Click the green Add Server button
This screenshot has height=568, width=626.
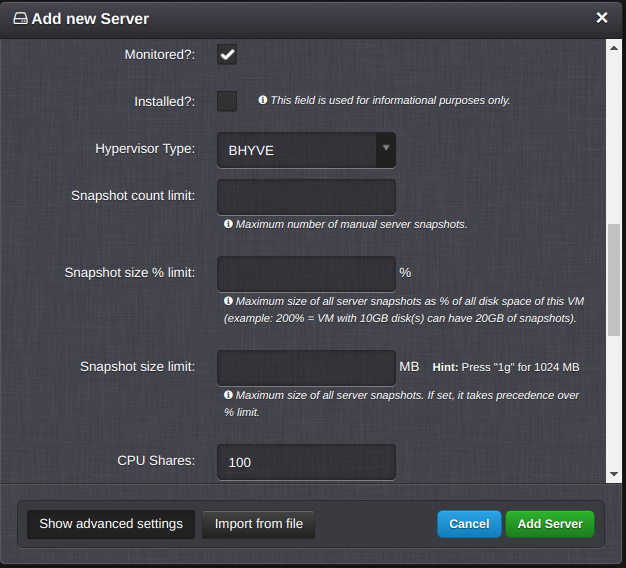click(550, 524)
